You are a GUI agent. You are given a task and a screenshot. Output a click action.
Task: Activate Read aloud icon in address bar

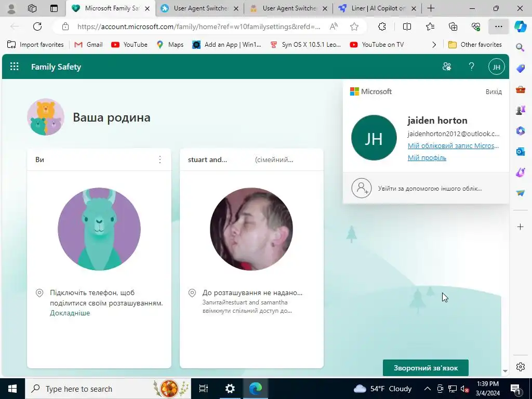[x=334, y=26]
